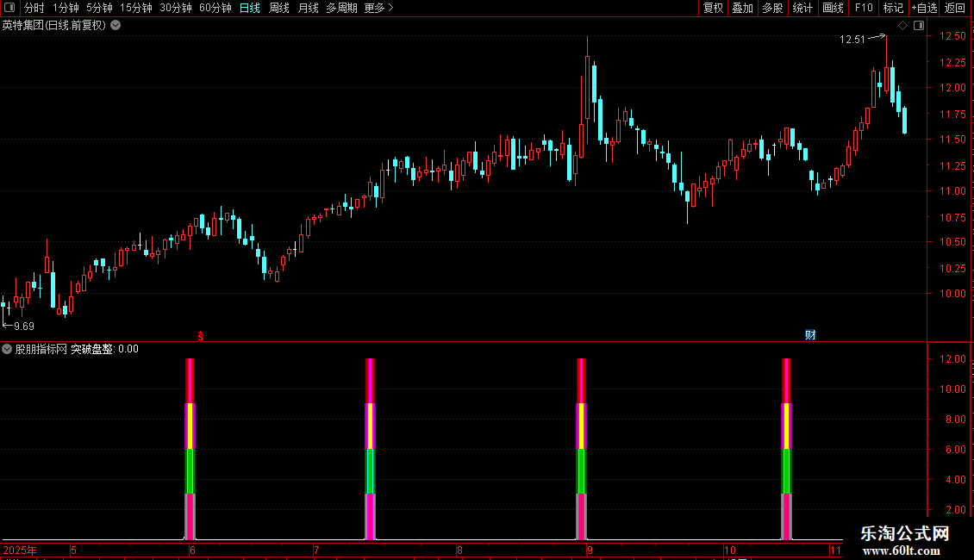Switch to 日线 daily chart

(x=250, y=8)
